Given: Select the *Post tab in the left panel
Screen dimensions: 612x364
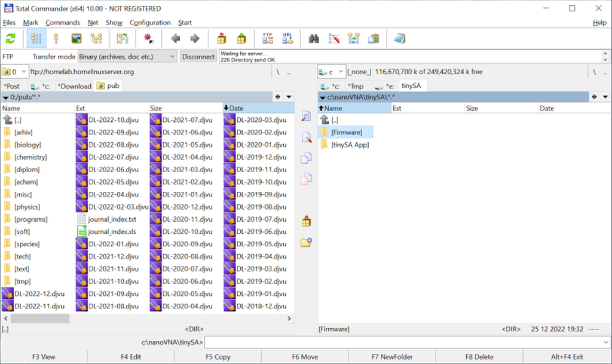Looking at the screenshot, I should (x=12, y=86).
